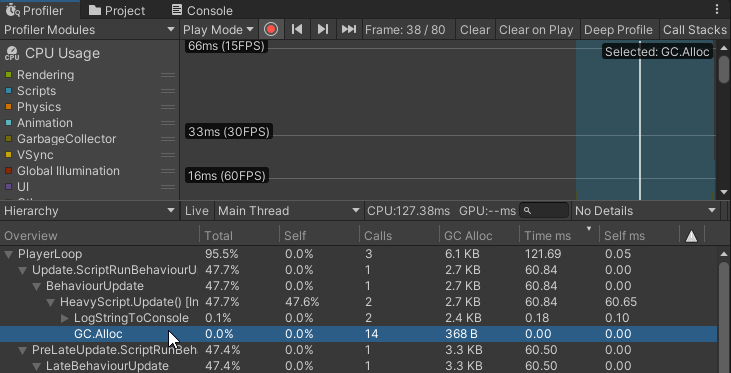Switch to the Project tab
The height and width of the screenshot is (373, 731).
coord(117,10)
